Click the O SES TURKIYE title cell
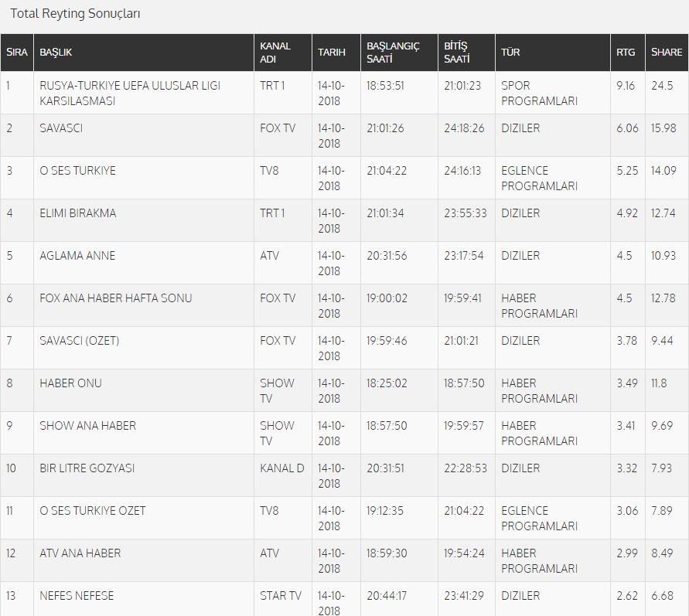The image size is (689, 616). point(144,178)
